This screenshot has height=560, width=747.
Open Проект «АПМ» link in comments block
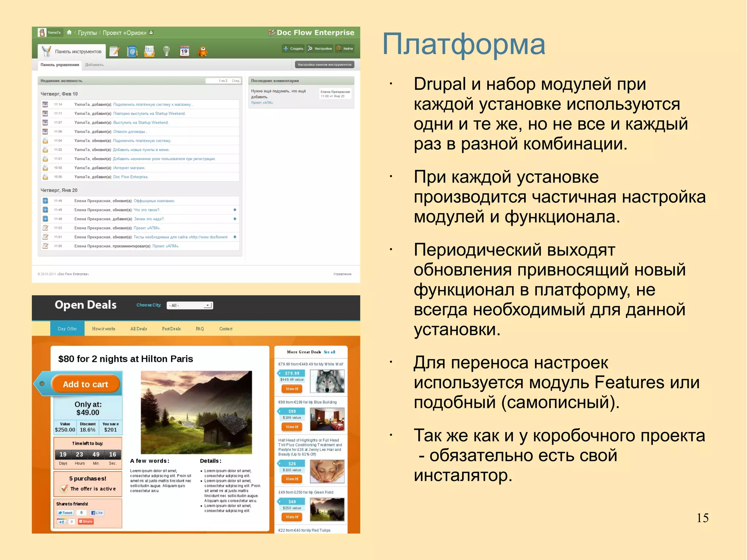262,103
